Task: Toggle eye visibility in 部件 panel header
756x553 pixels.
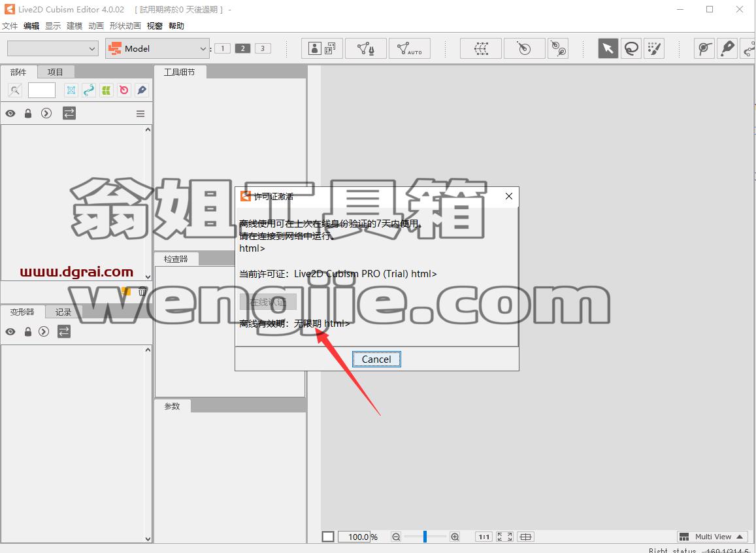Action: [x=10, y=113]
